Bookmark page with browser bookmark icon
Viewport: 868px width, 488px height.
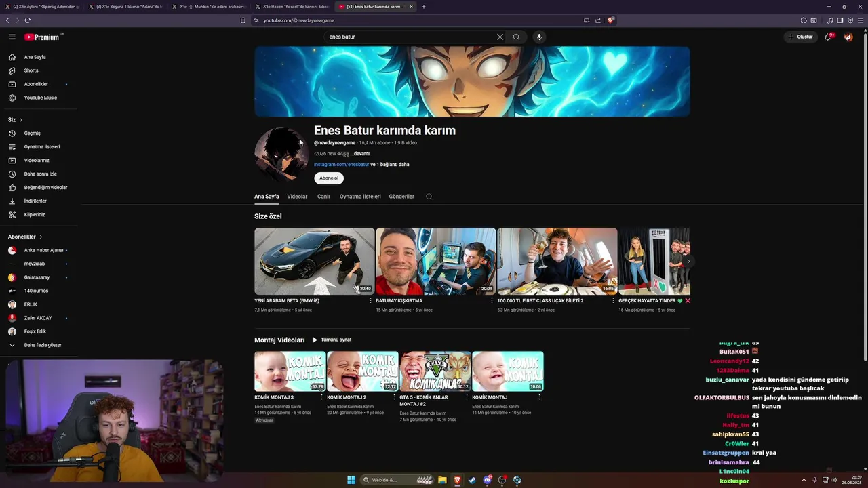coord(243,20)
